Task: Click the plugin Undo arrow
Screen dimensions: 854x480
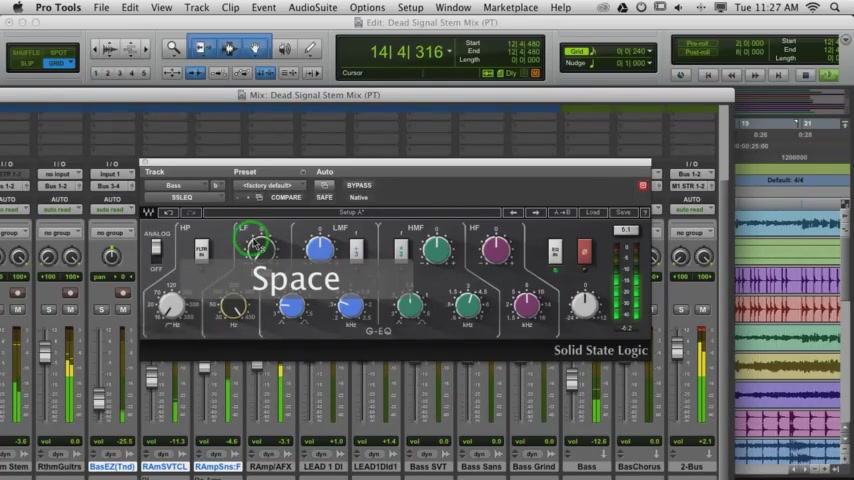Action: 168,212
